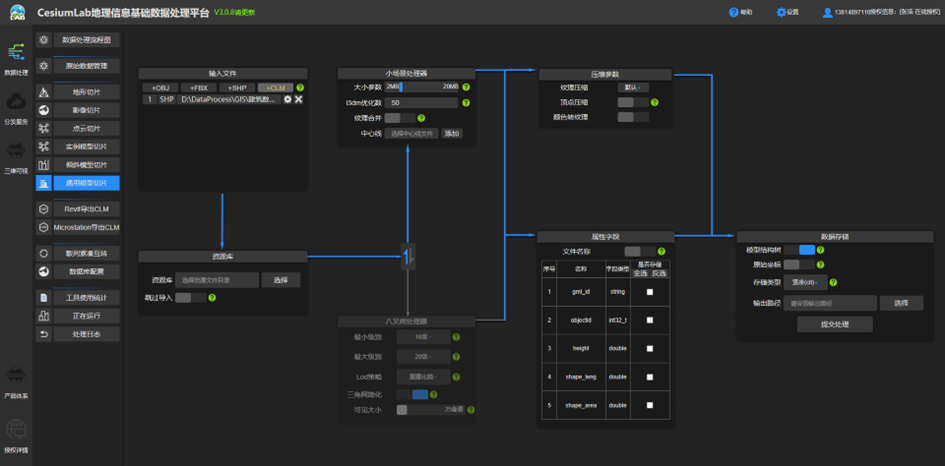Open settings gear for the SHP file row
This screenshot has width=945, height=466.
pos(287,99)
